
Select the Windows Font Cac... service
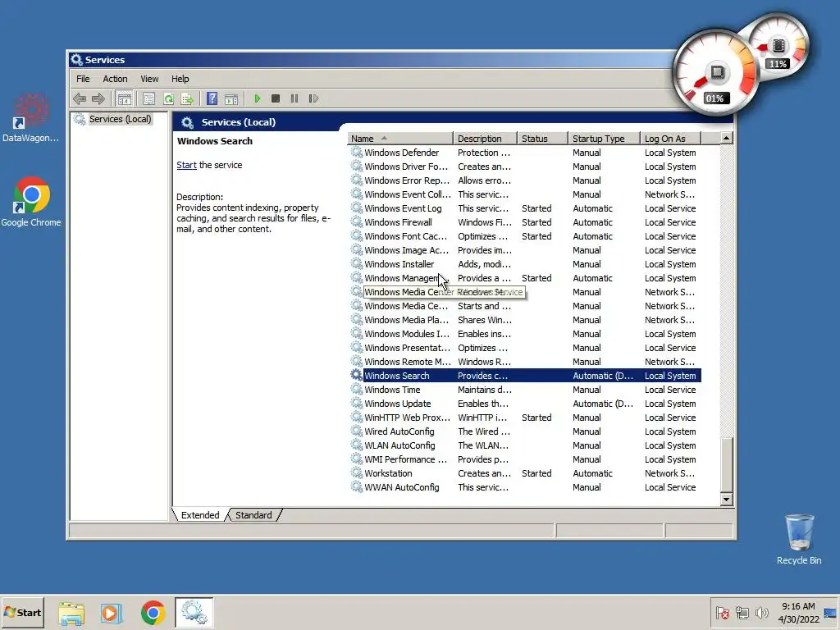click(524, 236)
